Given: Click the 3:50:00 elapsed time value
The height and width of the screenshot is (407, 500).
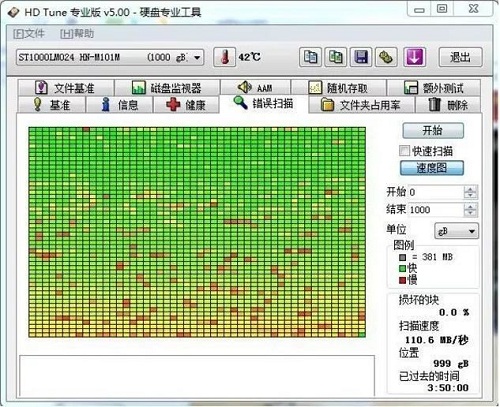Looking at the screenshot, I should [448, 388].
